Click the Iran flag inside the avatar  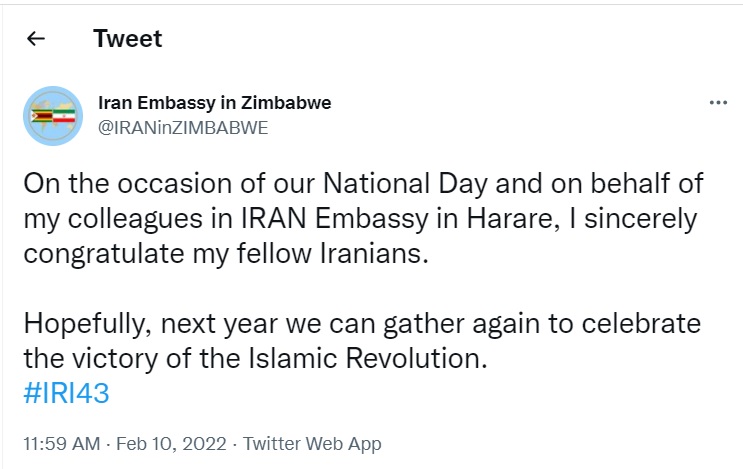[x=65, y=117]
